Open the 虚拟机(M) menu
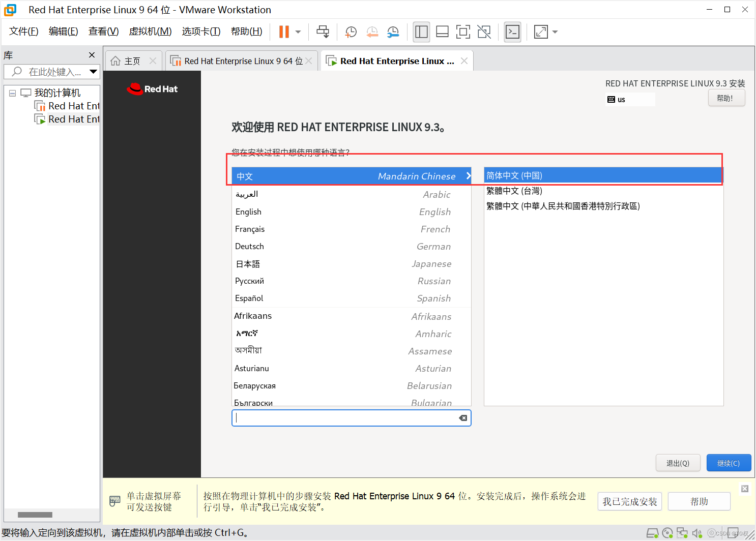Image resolution: width=756 pixels, height=541 pixels. (150, 31)
